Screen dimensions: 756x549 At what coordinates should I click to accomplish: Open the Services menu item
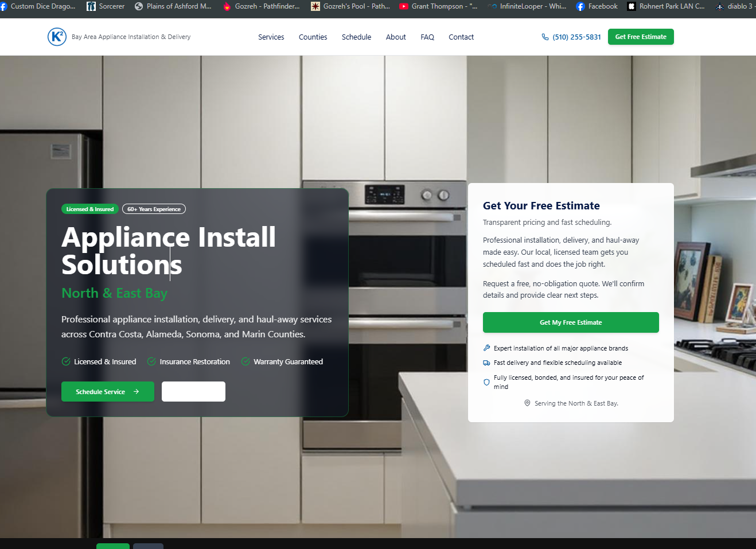(x=271, y=37)
